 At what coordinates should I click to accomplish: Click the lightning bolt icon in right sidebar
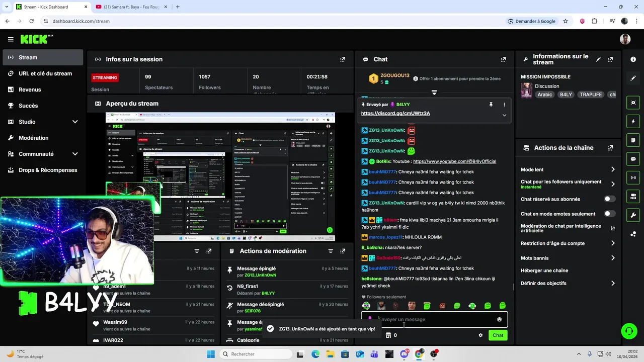[633, 121]
